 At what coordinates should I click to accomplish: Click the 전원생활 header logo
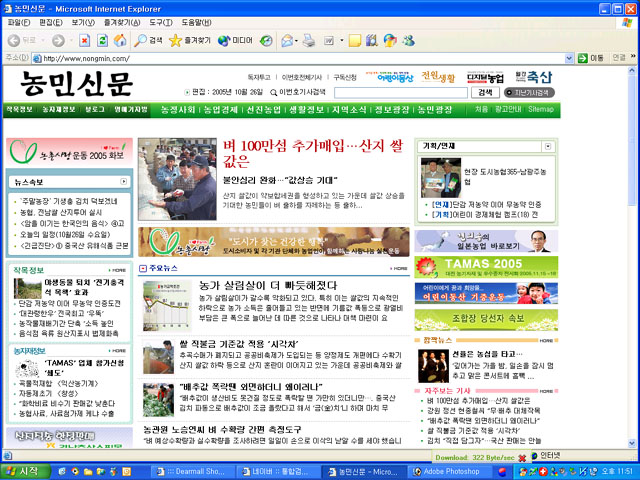438,77
